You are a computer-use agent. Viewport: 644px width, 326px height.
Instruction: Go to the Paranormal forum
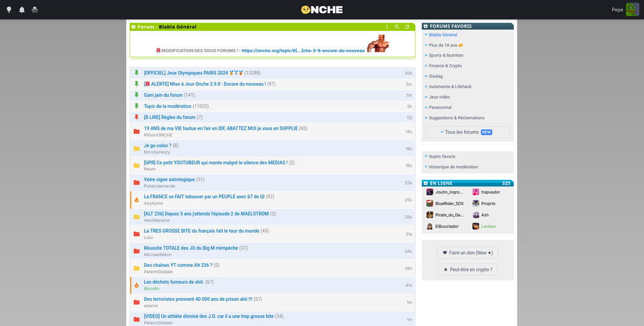440,107
